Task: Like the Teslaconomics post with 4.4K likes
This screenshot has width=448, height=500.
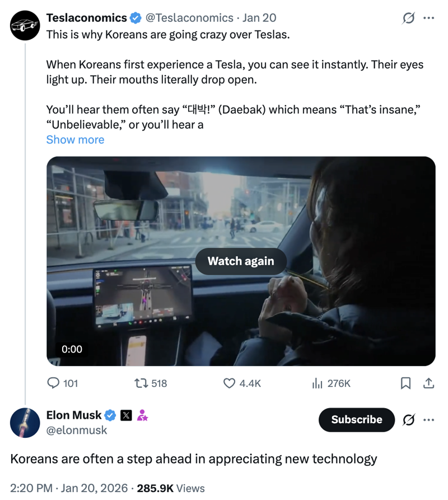Action: click(230, 383)
